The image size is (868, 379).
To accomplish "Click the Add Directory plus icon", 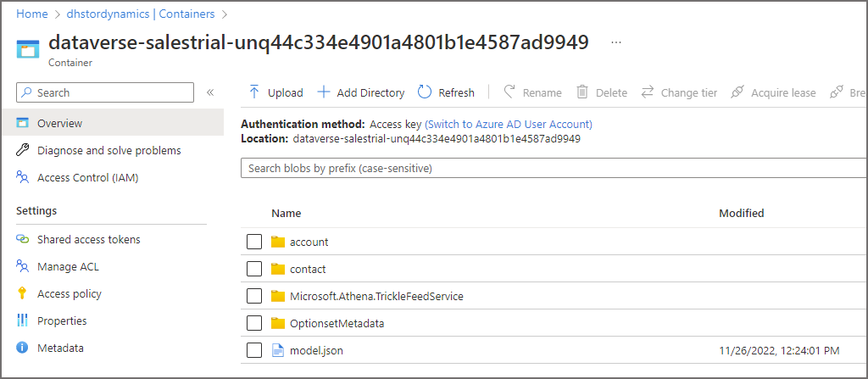I will click(323, 92).
